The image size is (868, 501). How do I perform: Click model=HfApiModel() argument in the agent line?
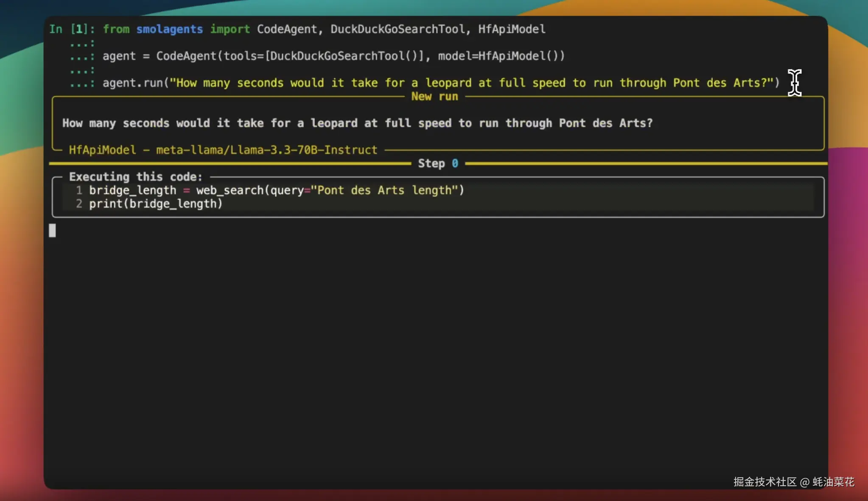click(501, 56)
